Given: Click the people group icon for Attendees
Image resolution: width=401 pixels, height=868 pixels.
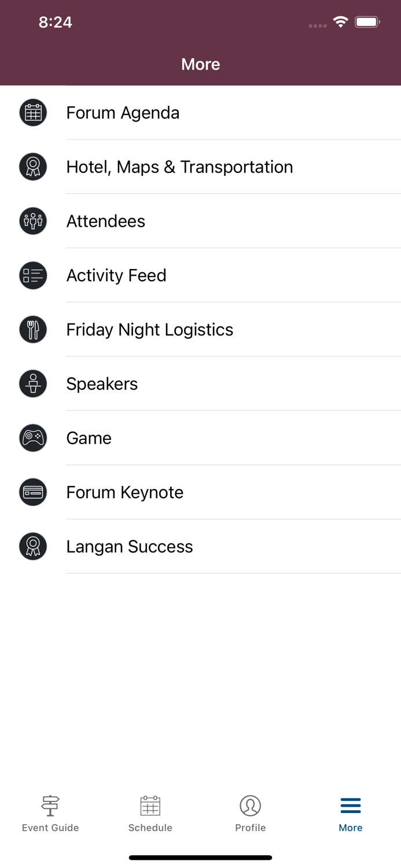Looking at the screenshot, I should click(33, 220).
